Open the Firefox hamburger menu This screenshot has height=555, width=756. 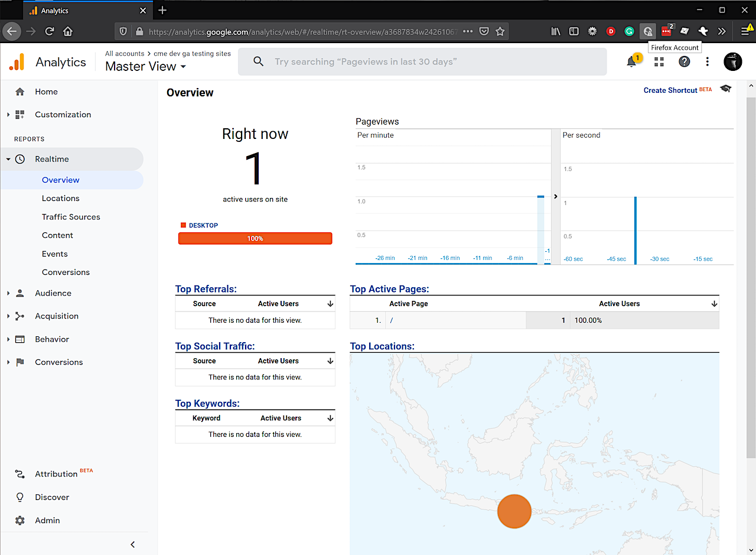click(745, 31)
